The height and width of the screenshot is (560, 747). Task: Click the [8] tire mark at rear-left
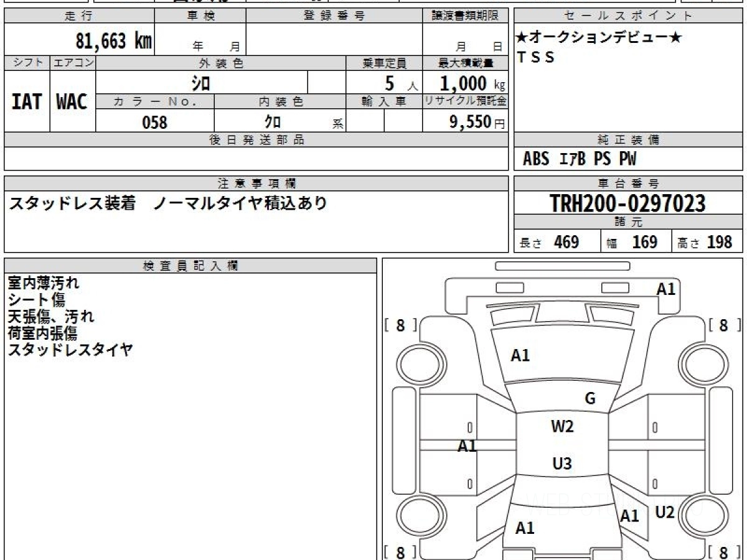[x=400, y=553]
